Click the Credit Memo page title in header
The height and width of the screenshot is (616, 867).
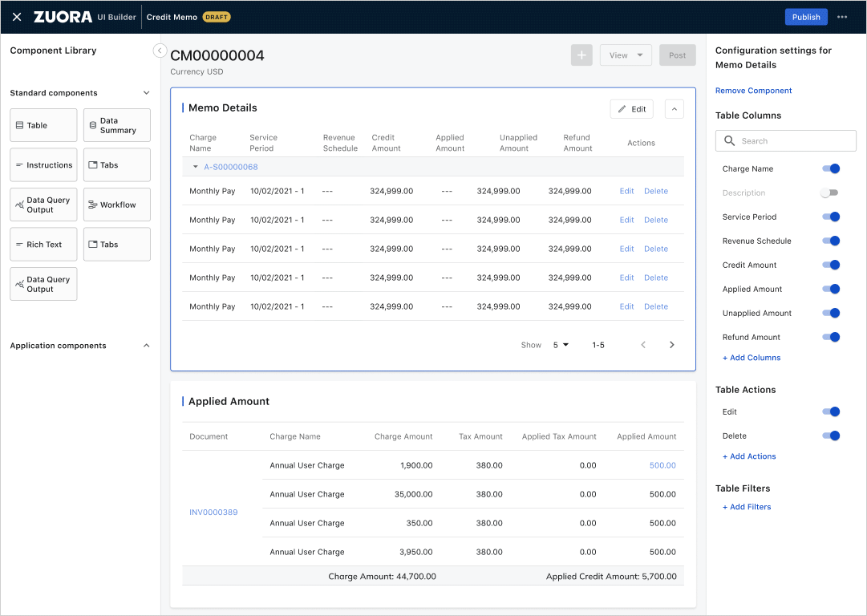pyautogui.click(x=172, y=17)
